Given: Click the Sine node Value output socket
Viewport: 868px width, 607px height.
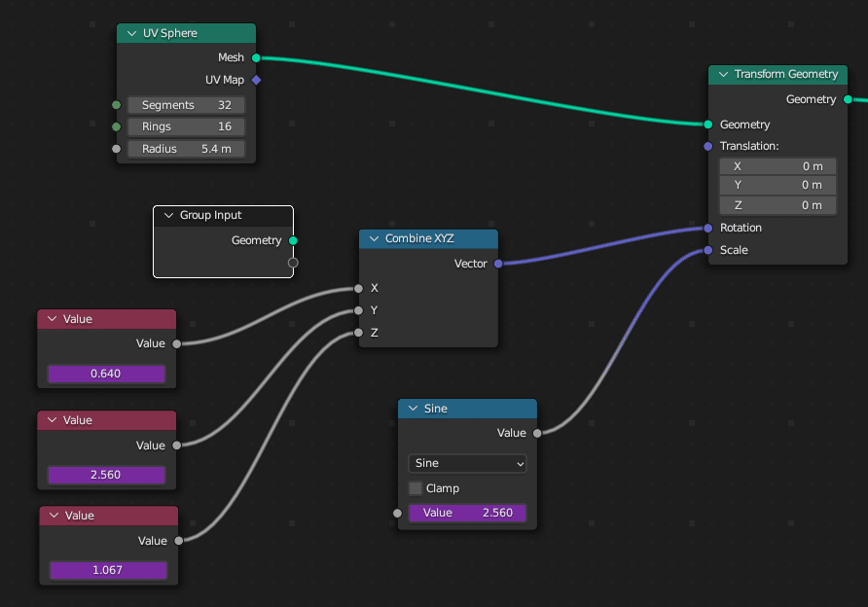Looking at the screenshot, I should [x=537, y=433].
